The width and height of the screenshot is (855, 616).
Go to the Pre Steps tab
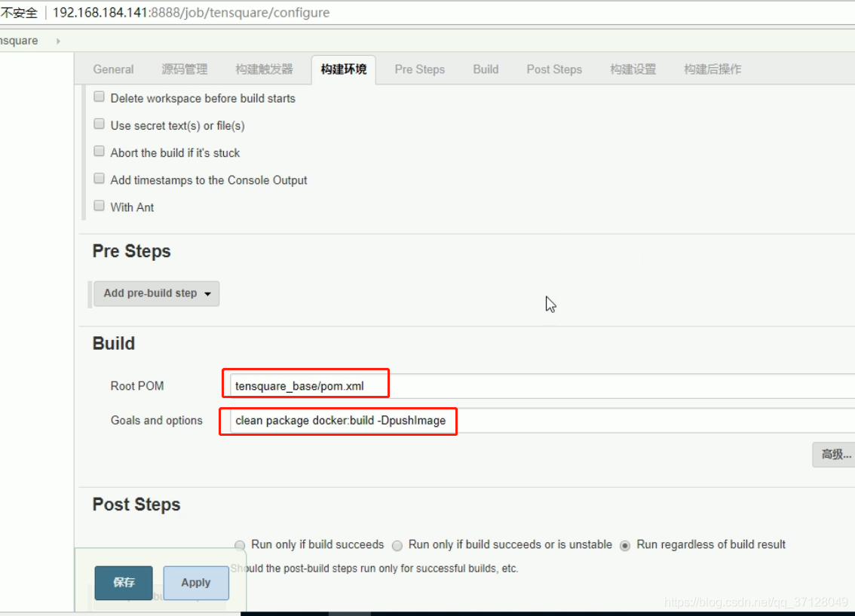419,69
